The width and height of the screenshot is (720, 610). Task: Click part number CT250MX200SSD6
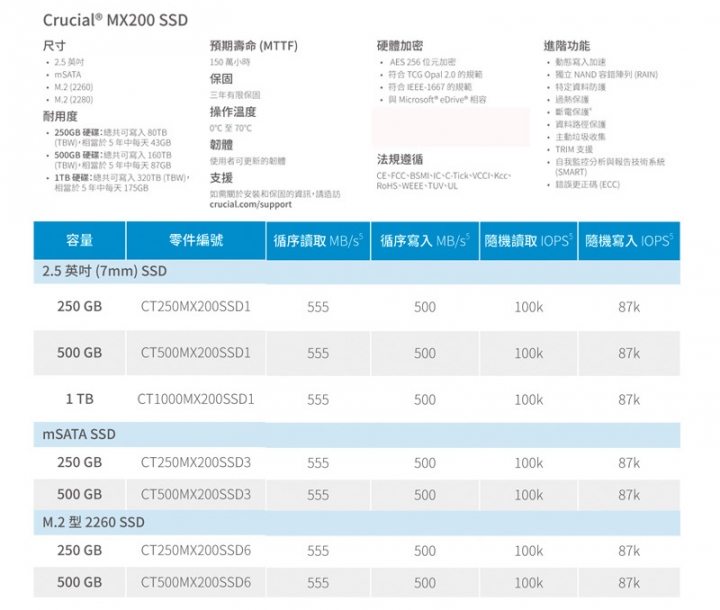[x=196, y=550]
